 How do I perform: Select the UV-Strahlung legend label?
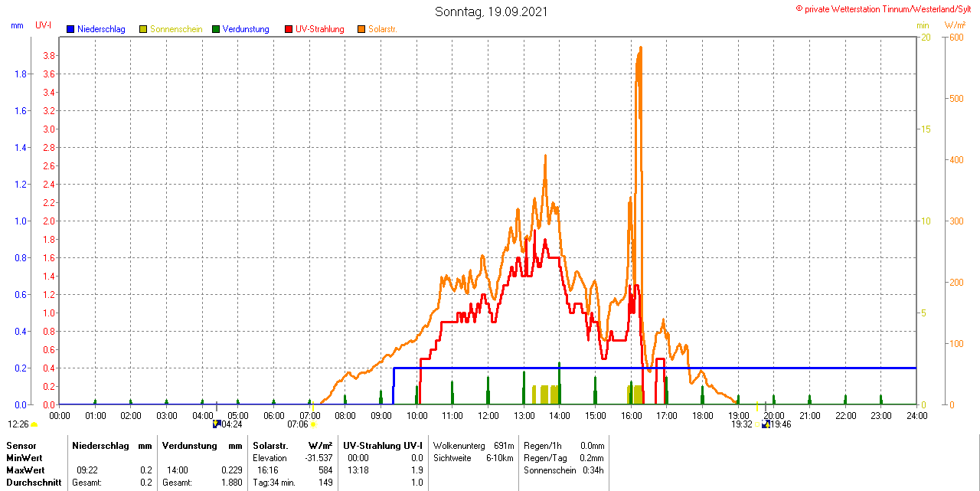(320, 29)
